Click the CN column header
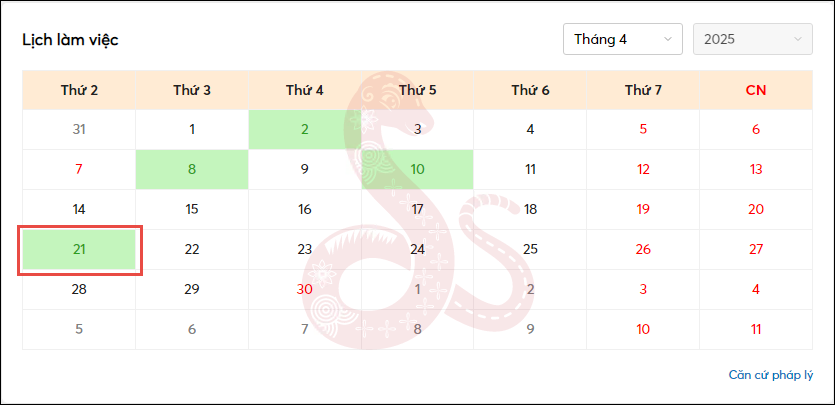Viewport: 835px width, 405px height. [756, 90]
